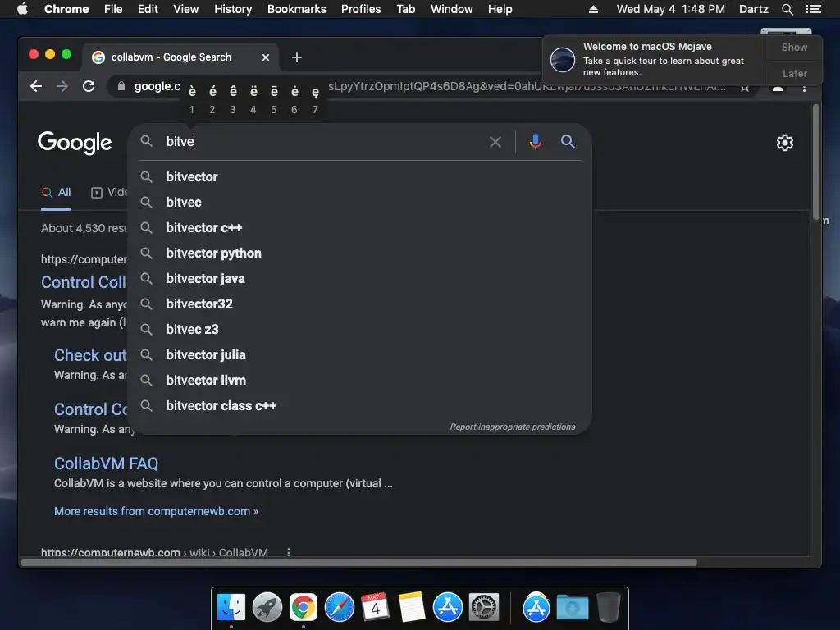
Task: Choose suggestion 'bitvector'
Action: coord(360,177)
